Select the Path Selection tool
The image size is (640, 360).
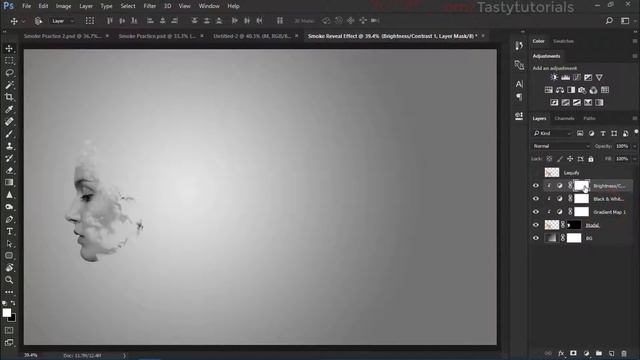pyautogui.click(x=9, y=244)
